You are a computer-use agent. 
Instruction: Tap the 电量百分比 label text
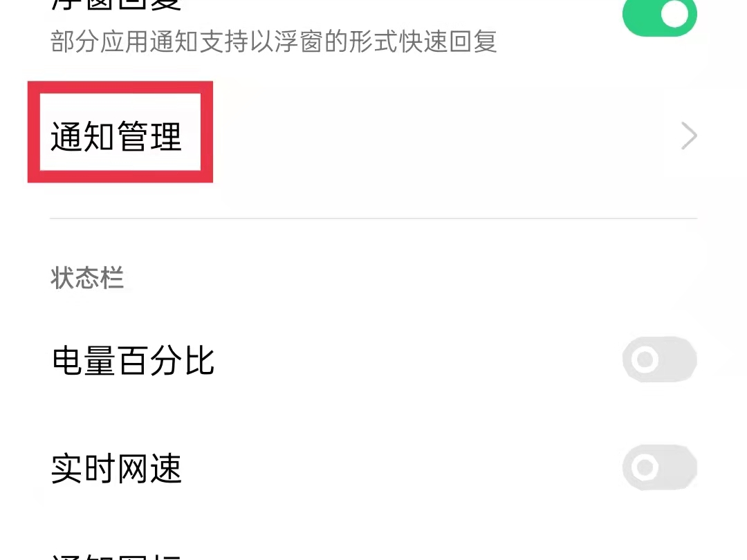(x=133, y=360)
